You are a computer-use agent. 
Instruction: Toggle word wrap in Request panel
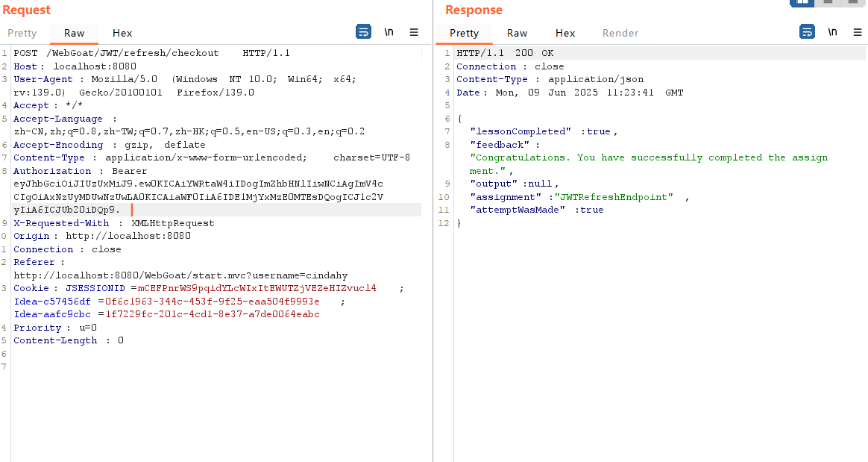(363, 32)
